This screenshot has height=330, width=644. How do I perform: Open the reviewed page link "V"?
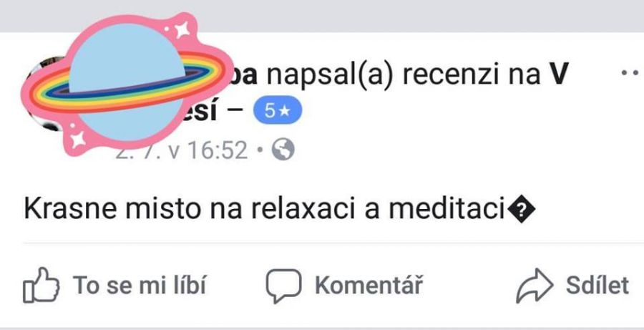pyautogui.click(x=558, y=74)
